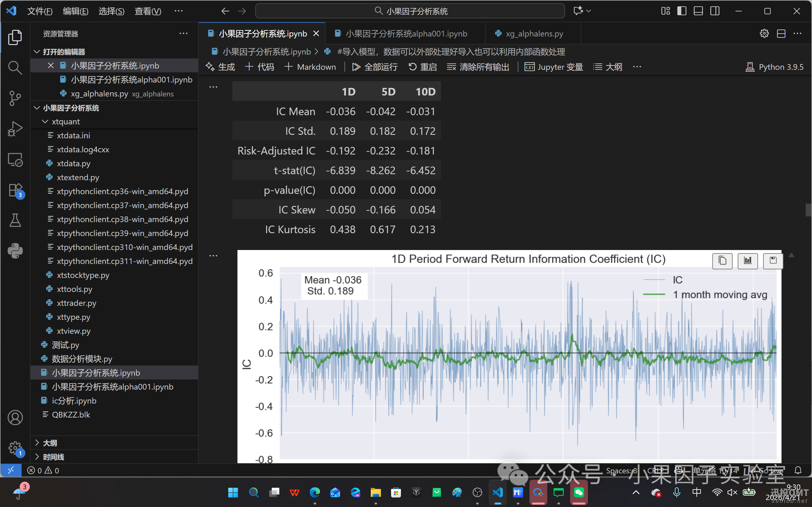Open the Testing flask view
This screenshot has width=812, height=507.
coord(15,220)
